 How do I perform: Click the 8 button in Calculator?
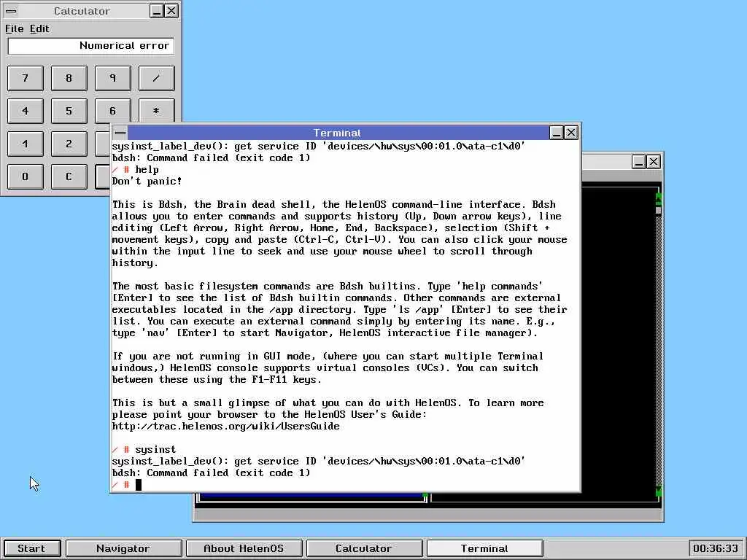tap(69, 78)
